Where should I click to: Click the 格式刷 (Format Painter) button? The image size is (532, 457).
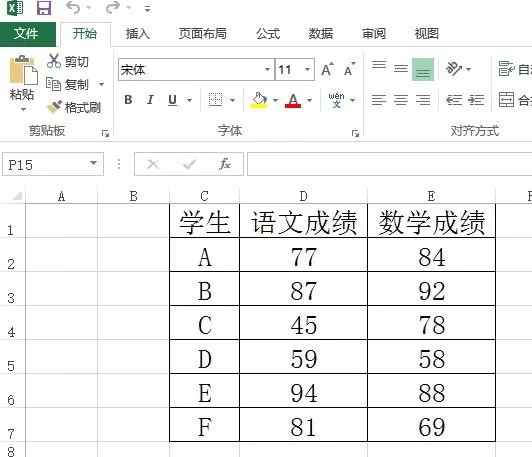(74, 107)
